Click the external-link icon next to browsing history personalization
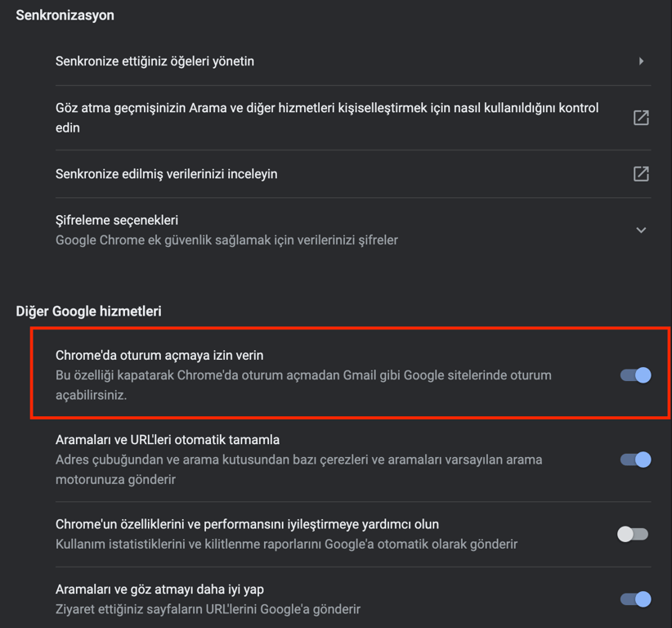 [x=641, y=117]
